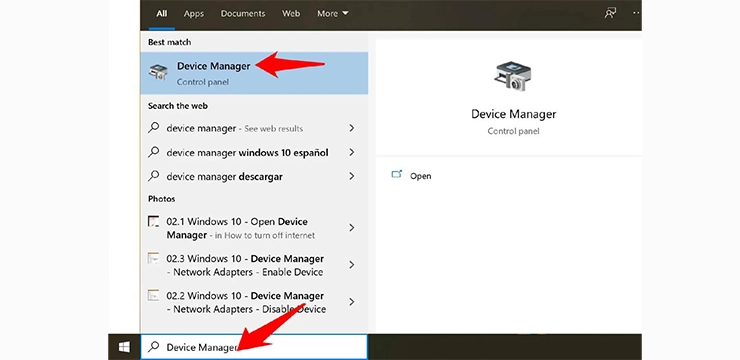
Task: Switch to the Documents tab
Action: tap(243, 14)
